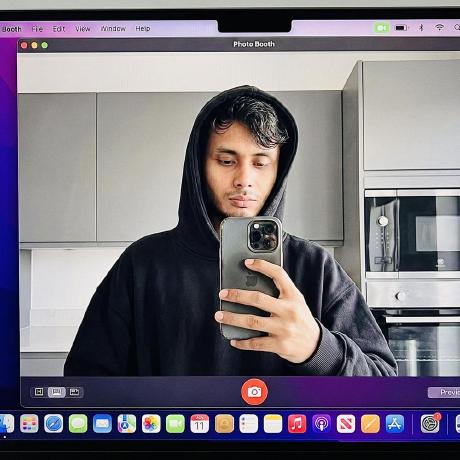The height and width of the screenshot is (460, 460).
Task: Open the Calendar icon showing 11
Action: pos(200,424)
